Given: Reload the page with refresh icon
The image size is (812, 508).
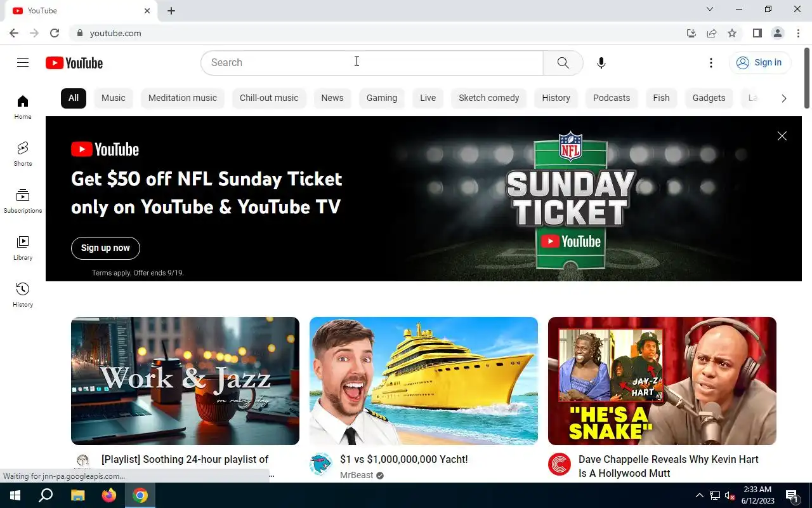Looking at the screenshot, I should click(55, 33).
